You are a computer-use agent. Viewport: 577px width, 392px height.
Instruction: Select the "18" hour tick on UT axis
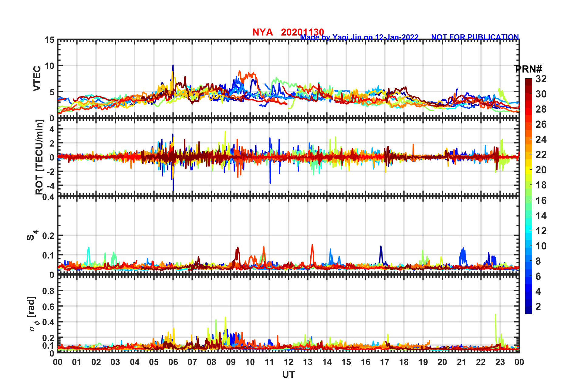pyautogui.click(x=404, y=362)
